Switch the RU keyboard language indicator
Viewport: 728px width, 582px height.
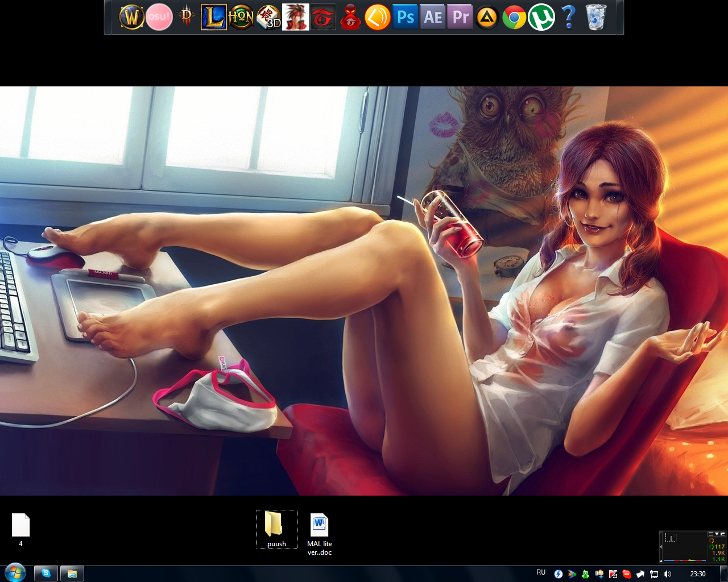click(x=541, y=572)
